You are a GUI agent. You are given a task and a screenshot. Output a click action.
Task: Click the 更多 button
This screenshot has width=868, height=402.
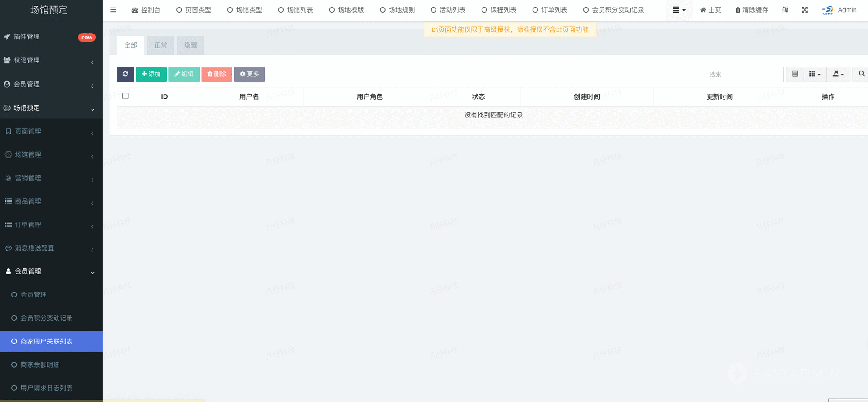click(x=249, y=74)
